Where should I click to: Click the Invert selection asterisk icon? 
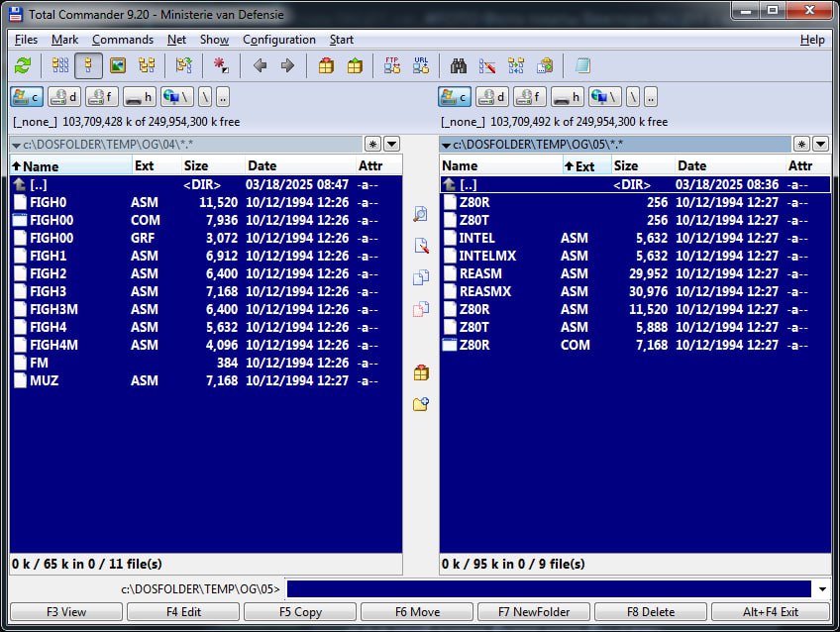(221, 66)
